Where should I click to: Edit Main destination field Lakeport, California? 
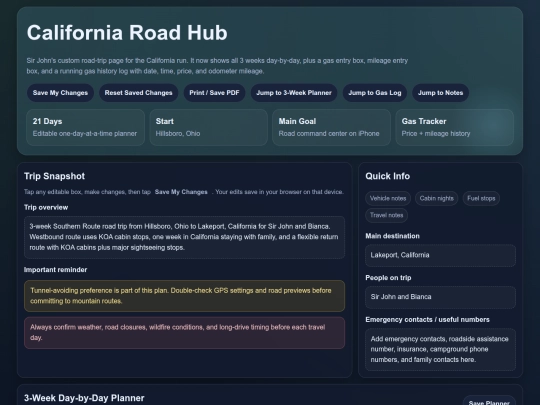tap(440, 256)
